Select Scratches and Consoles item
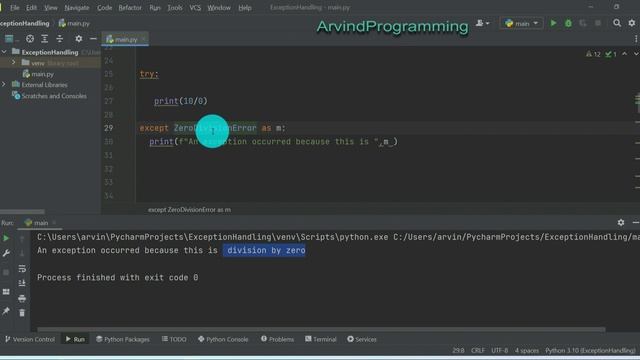 [x=49, y=96]
